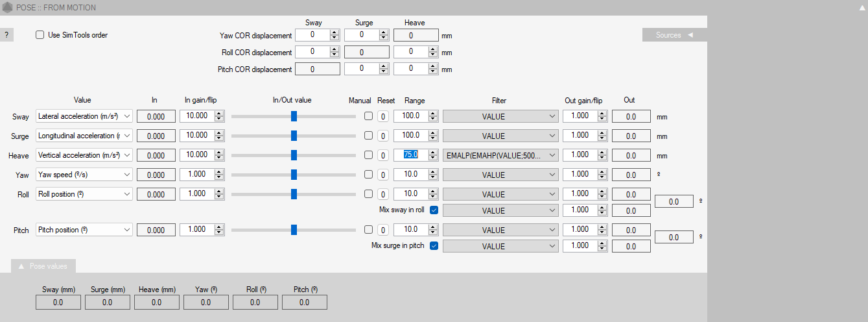Reset the Sway row value
Image resolution: width=868 pixels, height=322 pixels.
[x=383, y=117]
